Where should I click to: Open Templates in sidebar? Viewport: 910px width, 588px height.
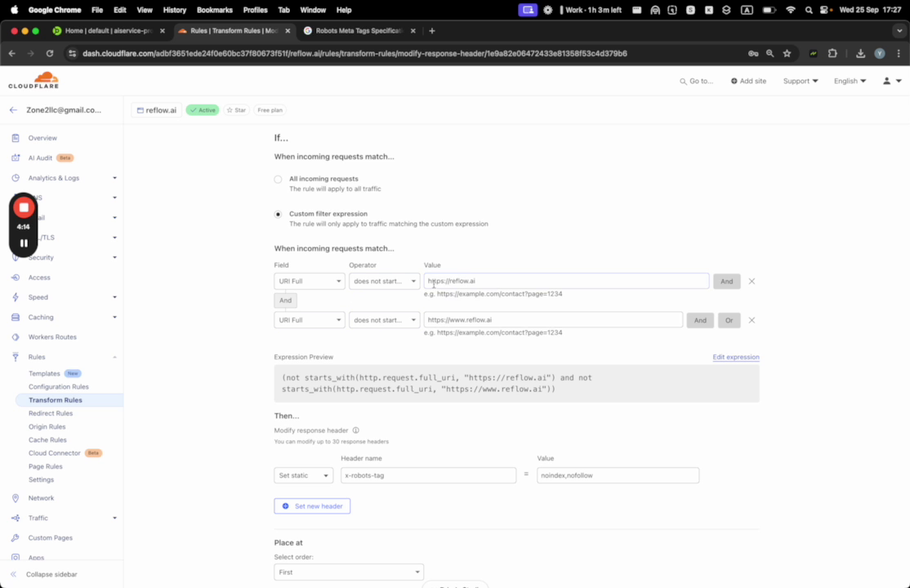pos(44,373)
